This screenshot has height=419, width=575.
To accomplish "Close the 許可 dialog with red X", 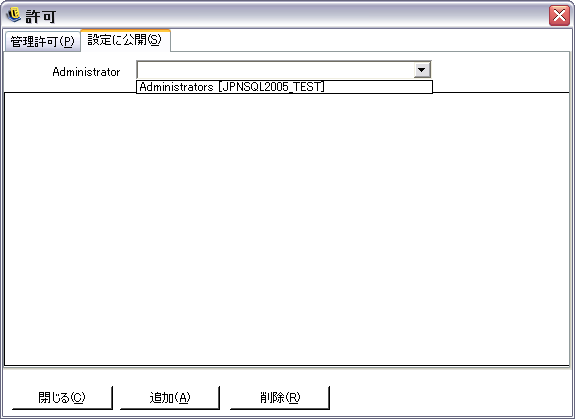I will 559,15.
